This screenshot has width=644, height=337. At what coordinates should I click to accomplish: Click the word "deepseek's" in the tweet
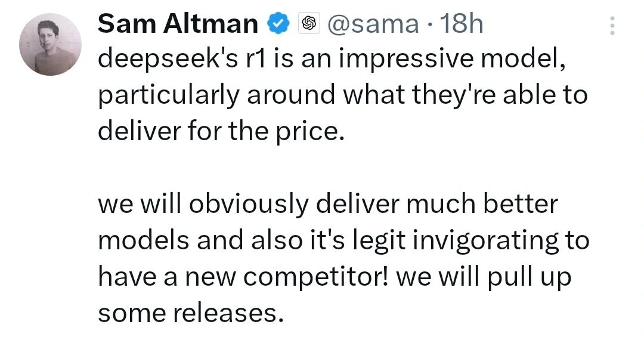168,60
